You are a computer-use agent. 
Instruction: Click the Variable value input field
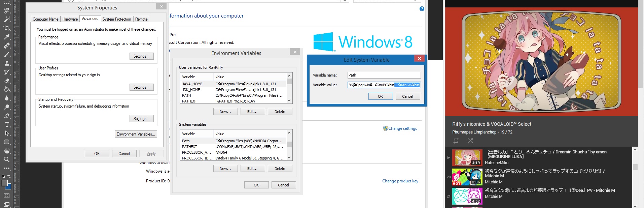point(384,85)
